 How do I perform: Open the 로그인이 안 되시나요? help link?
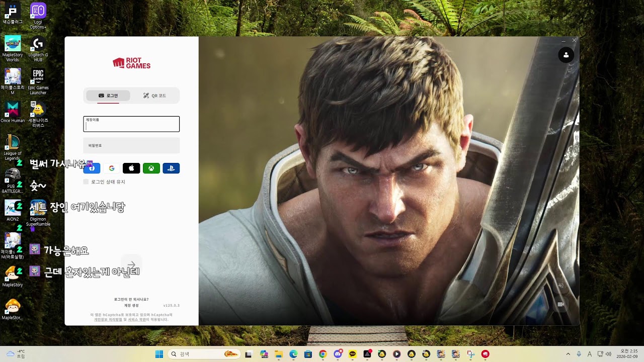131,299
